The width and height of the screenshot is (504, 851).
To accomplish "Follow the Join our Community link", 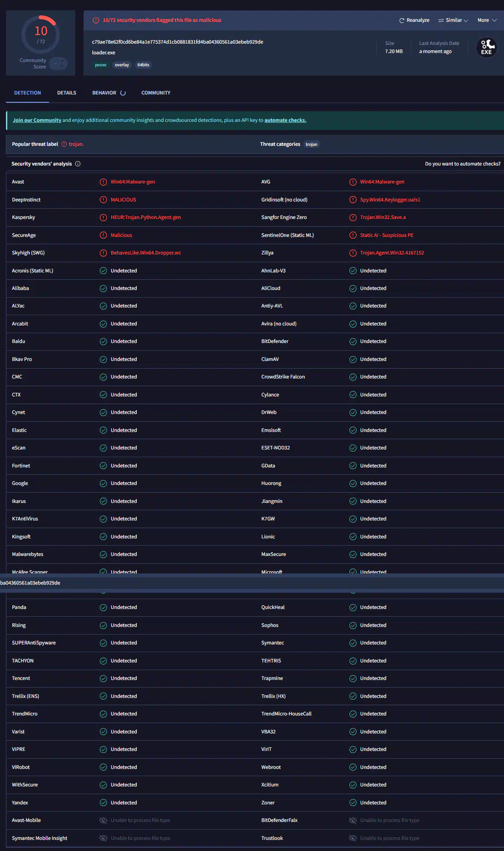I will pyautogui.click(x=37, y=120).
